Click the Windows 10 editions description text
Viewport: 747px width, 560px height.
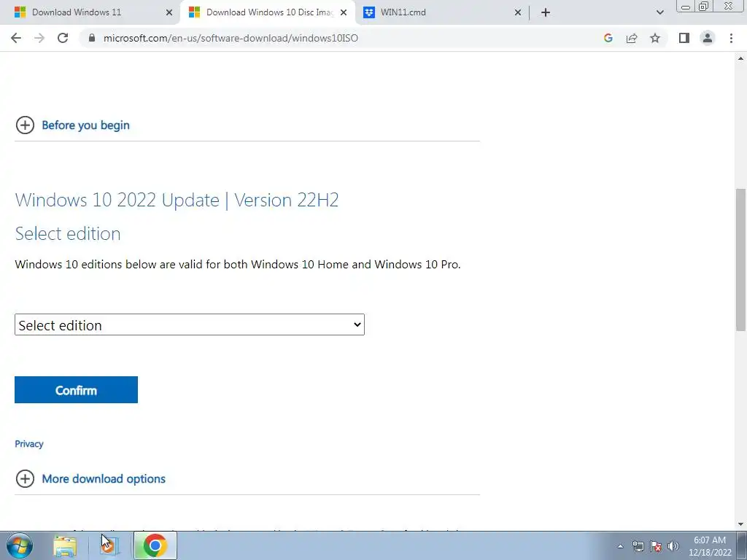(238, 264)
